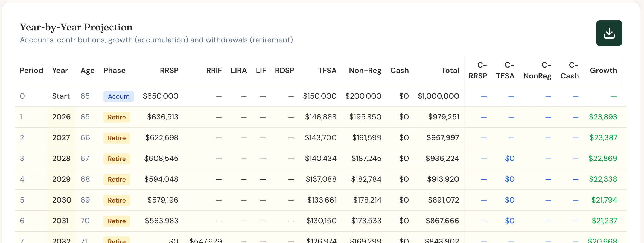Click the Year column header
The height and width of the screenshot is (243, 644).
pyautogui.click(x=60, y=71)
